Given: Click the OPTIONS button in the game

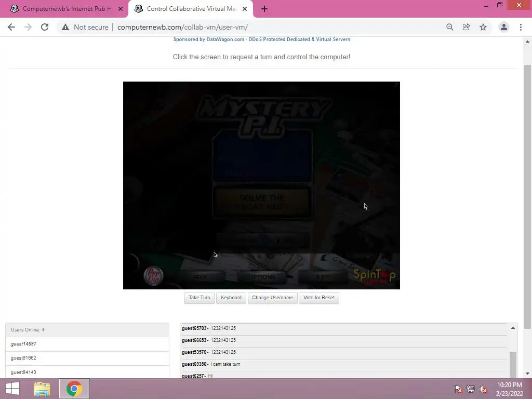Looking at the screenshot, I should tap(262, 277).
